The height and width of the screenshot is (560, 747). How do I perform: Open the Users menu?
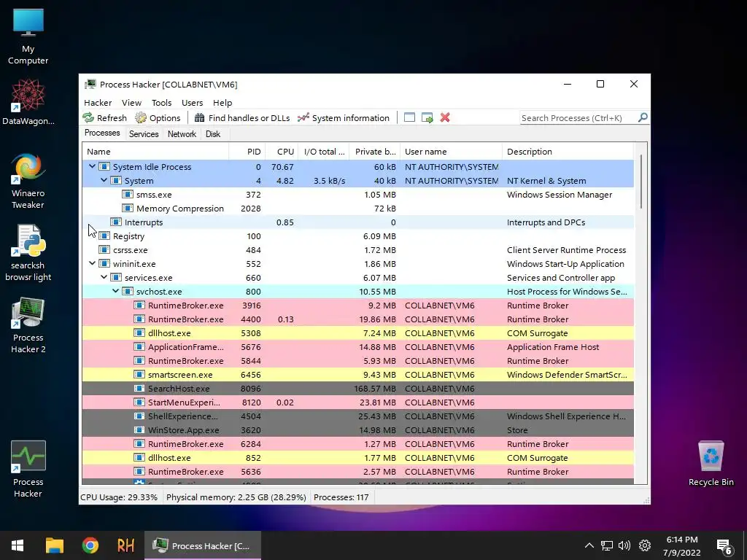(x=192, y=103)
